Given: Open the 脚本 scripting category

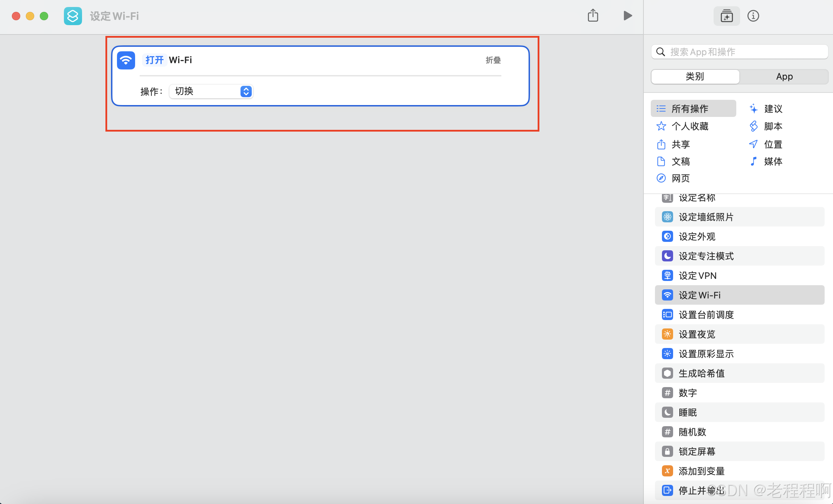Looking at the screenshot, I should [773, 126].
